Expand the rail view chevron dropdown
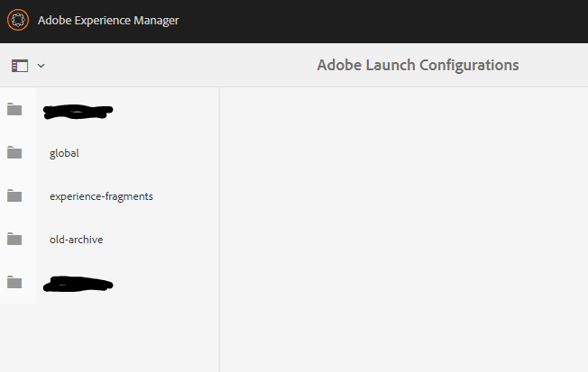588x372 pixels. (41, 66)
